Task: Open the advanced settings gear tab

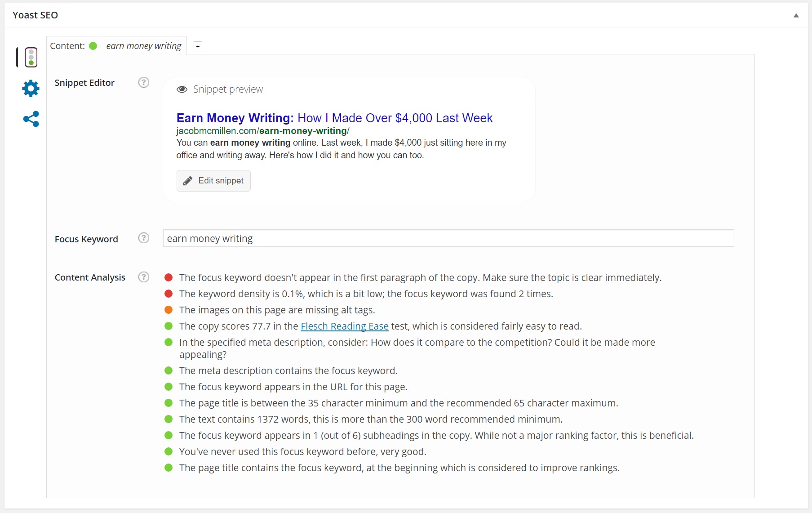Action: 31,88
